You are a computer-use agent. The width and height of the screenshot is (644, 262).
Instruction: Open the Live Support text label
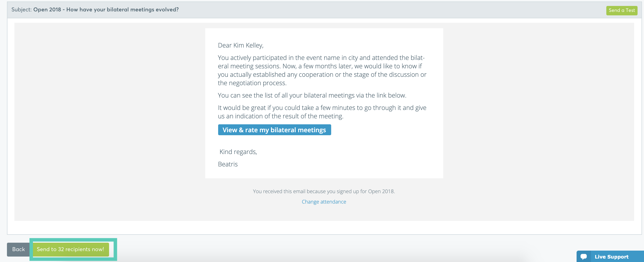point(611,257)
